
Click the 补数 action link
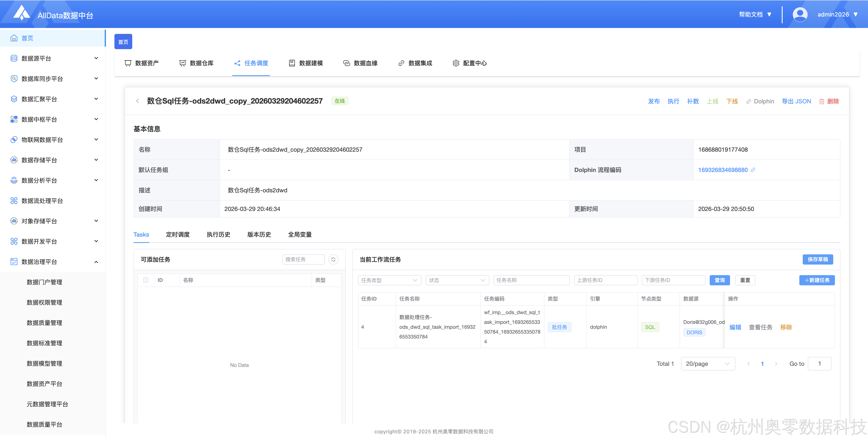693,101
